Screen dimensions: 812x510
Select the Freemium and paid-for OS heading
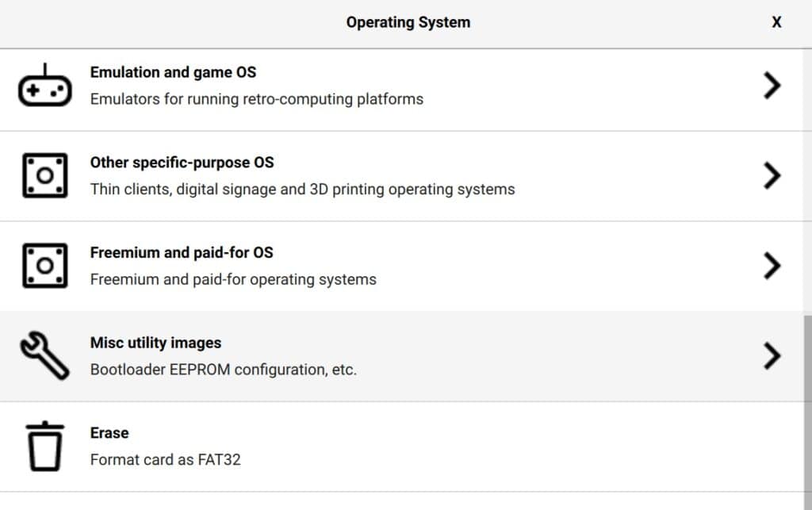click(x=181, y=253)
